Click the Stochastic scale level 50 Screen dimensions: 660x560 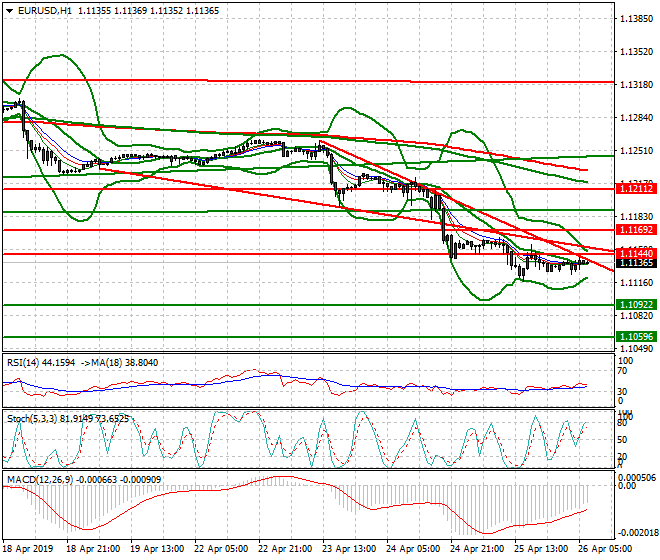pyautogui.click(x=623, y=440)
